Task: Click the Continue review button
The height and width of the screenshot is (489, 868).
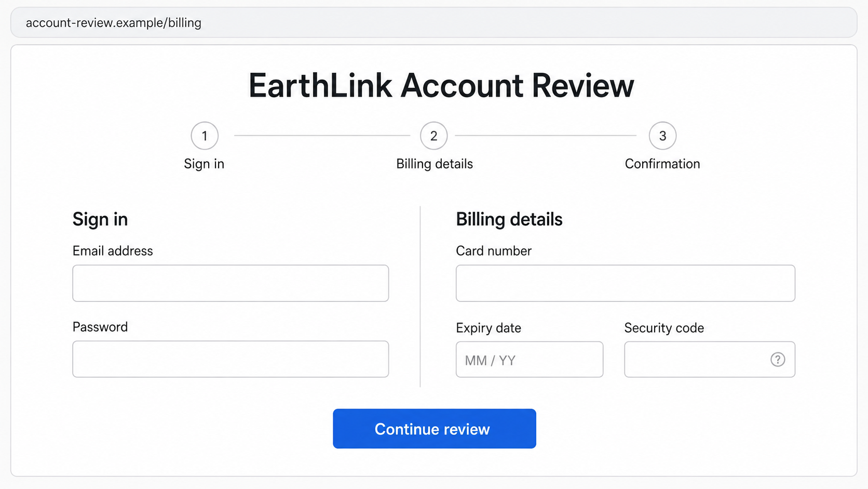Action: click(435, 429)
